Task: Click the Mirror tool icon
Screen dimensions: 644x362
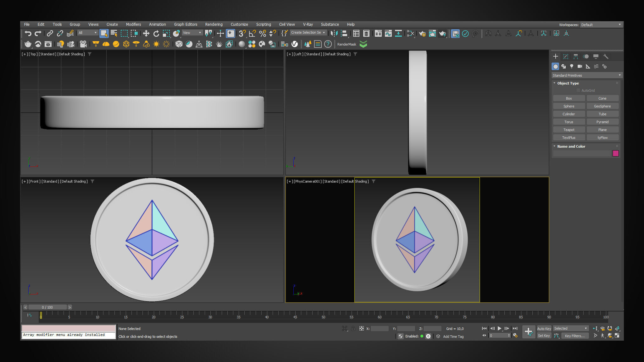Action: coord(334,33)
